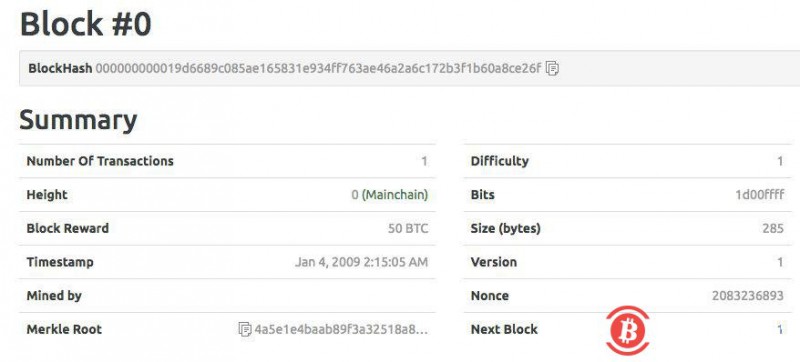Click the Block #0 page heading
Image resolution: width=800 pixels, height=362 pixels.
[x=85, y=24]
